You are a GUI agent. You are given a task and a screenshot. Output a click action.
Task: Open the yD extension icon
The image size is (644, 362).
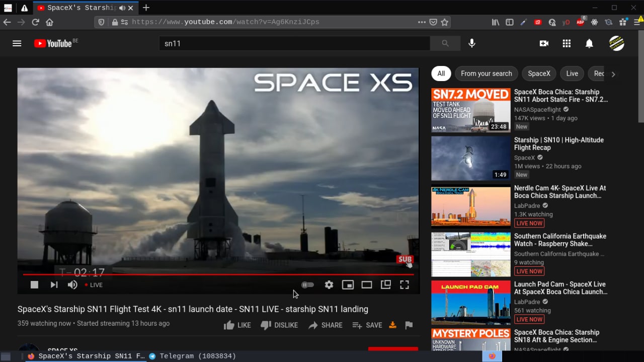click(566, 22)
